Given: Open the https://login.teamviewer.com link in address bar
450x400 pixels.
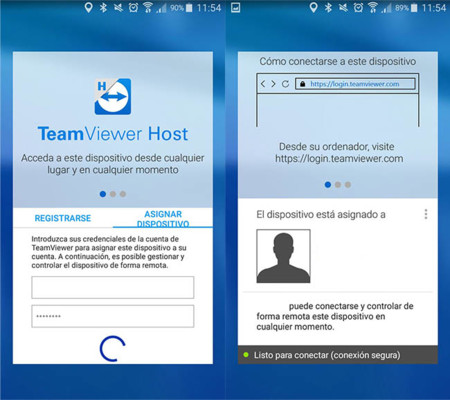Looking at the screenshot, I should pyautogui.click(x=355, y=84).
